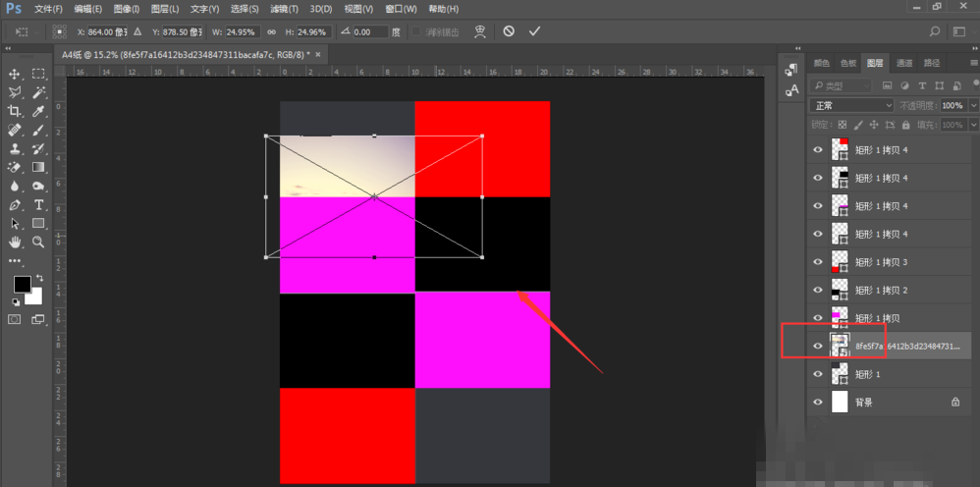
Task: Switch to the 路径 panel tab
Action: [x=929, y=63]
